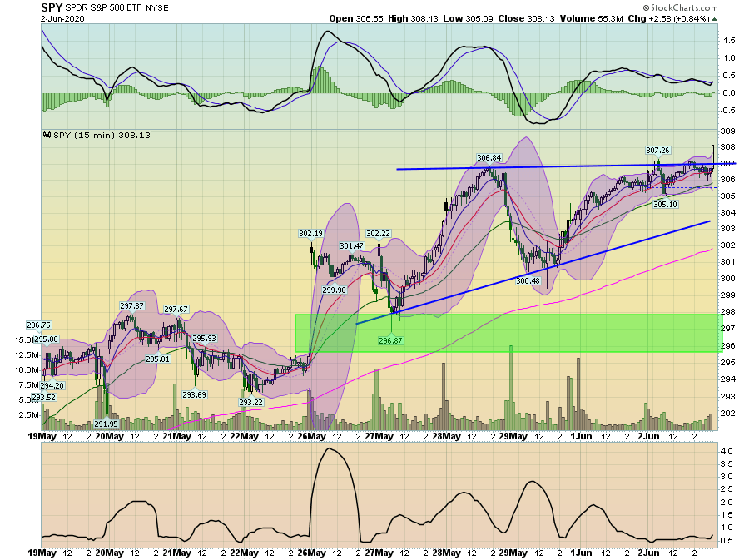The width and height of the screenshot is (749, 560).
Task: Click the SPDR S&P 500 ETF name
Action: (104, 8)
